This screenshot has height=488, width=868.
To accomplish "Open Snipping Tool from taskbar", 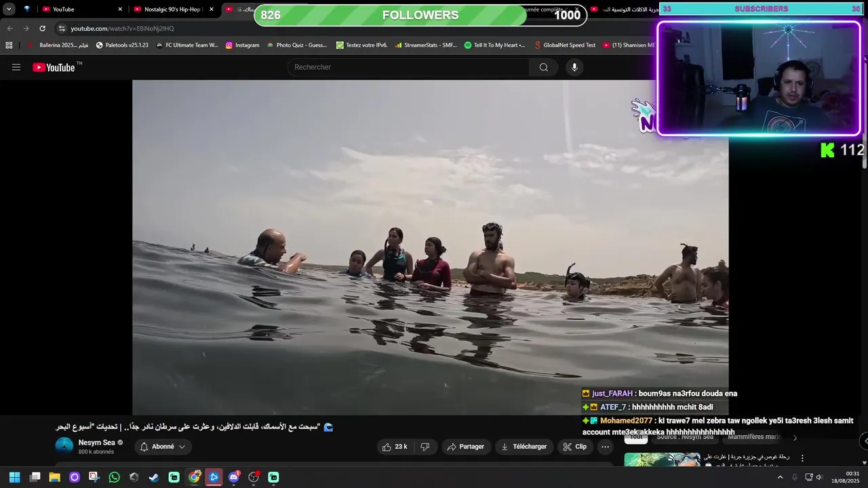I will point(94,477).
